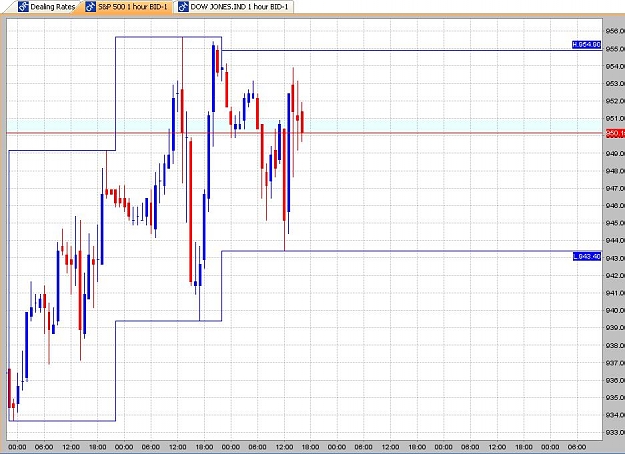The height and width of the screenshot is (454, 625).
Task: Open the DOW JONES.IND 1 hour BID-1 tab
Action: (234, 7)
